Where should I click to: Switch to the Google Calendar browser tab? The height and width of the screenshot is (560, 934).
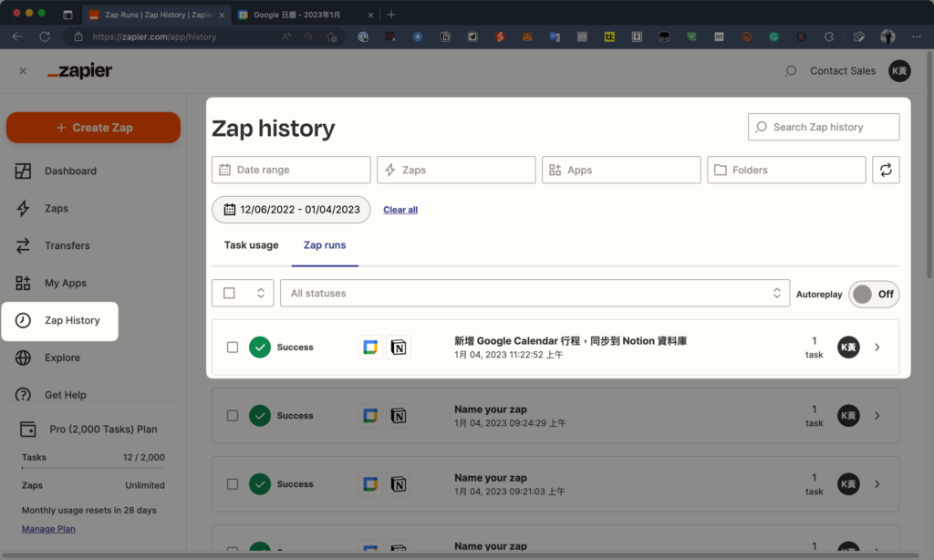coord(306,15)
